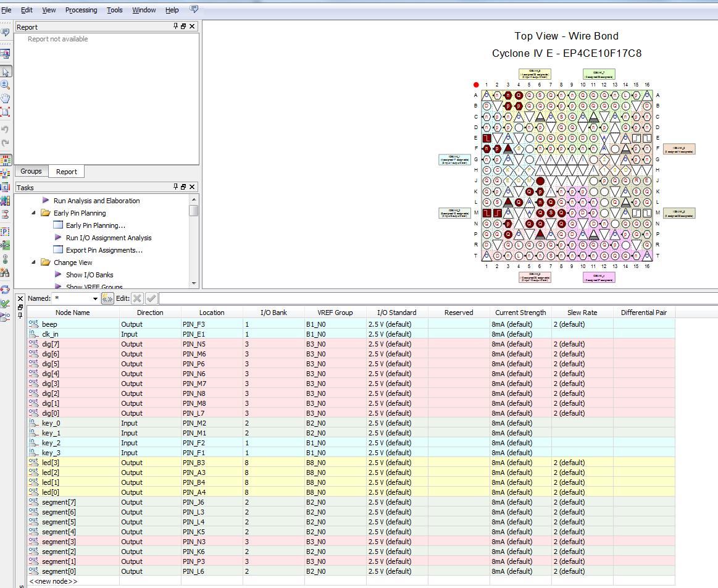Click the fit-in-window tool icon

(x=6, y=112)
